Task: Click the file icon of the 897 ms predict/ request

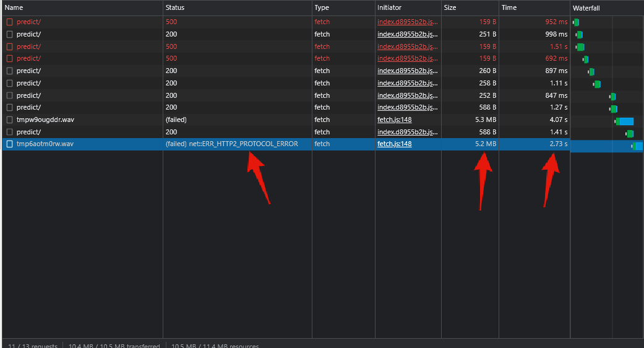Action: coord(9,71)
